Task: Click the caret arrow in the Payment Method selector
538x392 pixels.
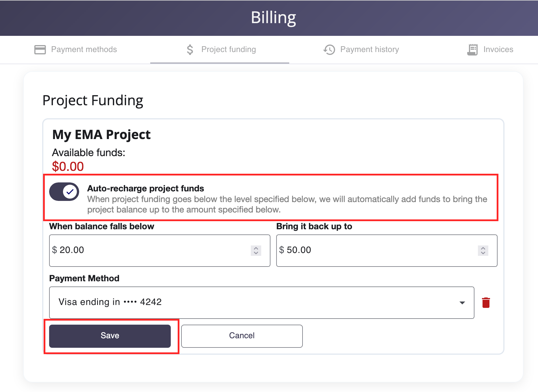Action: [x=462, y=303]
